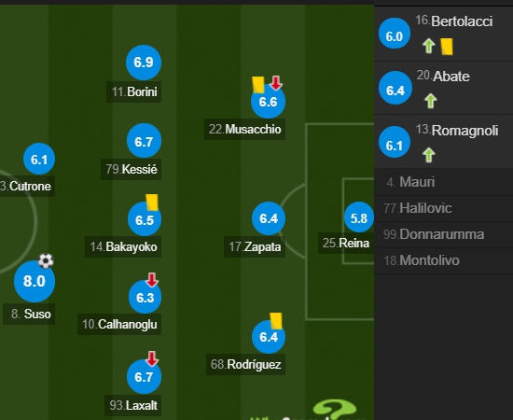Click Suso's goal ball icon
The image size is (513, 420).
[x=46, y=261]
